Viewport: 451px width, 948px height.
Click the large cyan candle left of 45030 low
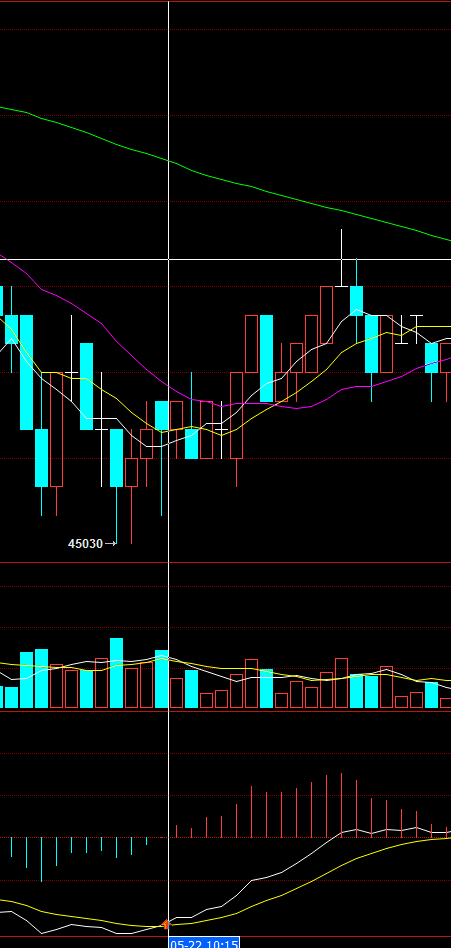click(x=26, y=372)
